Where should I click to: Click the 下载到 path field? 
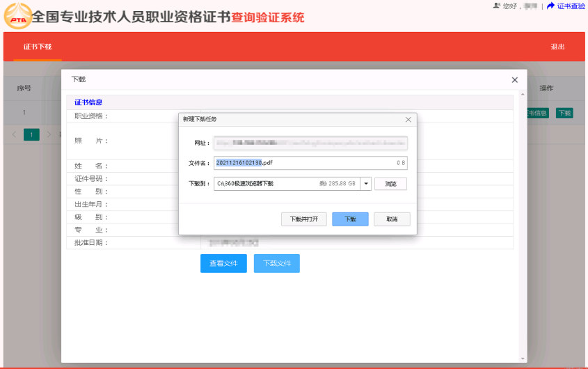tap(287, 184)
